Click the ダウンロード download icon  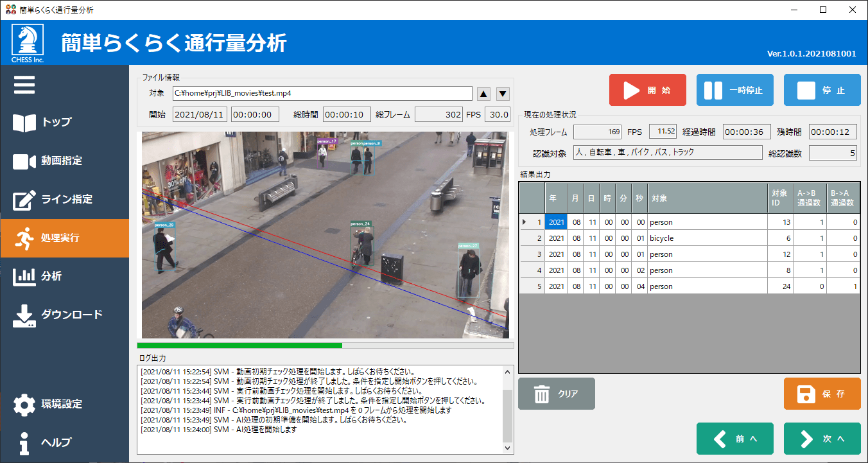click(x=24, y=315)
